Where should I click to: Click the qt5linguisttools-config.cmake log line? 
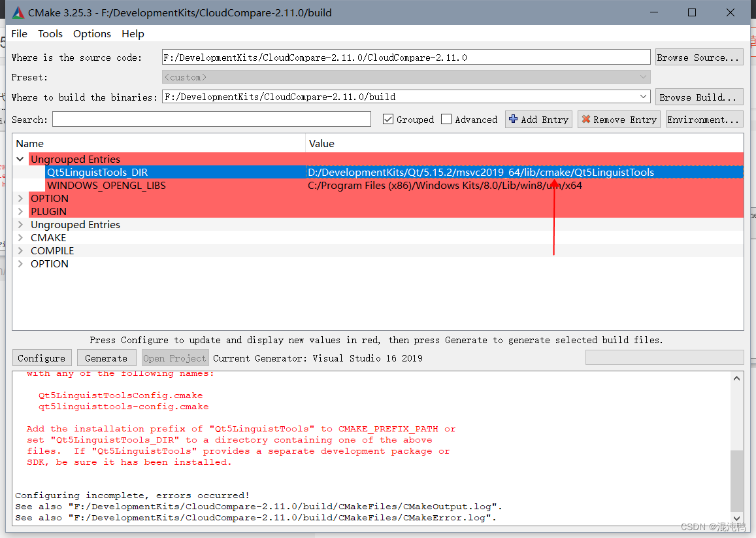(x=123, y=406)
